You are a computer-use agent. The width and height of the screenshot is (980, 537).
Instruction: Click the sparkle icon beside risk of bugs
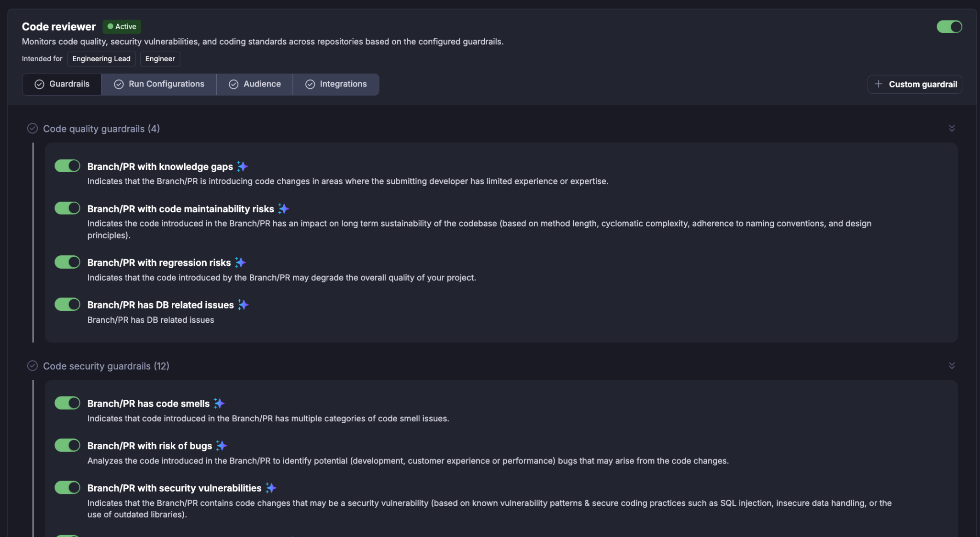pos(221,446)
